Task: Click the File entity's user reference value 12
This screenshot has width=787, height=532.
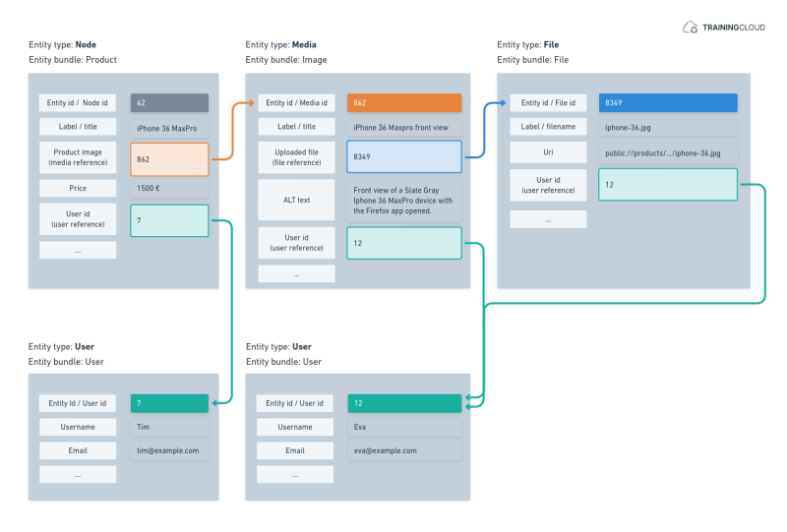Action: [x=668, y=184]
